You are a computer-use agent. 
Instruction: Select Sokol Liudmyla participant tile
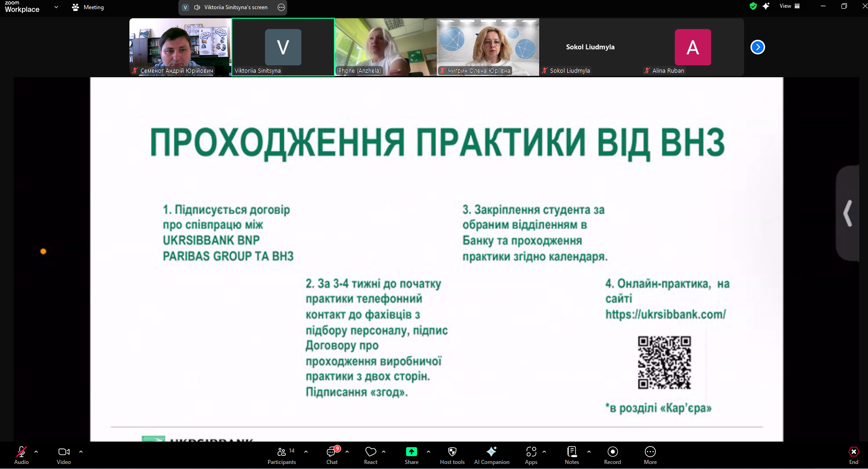590,47
